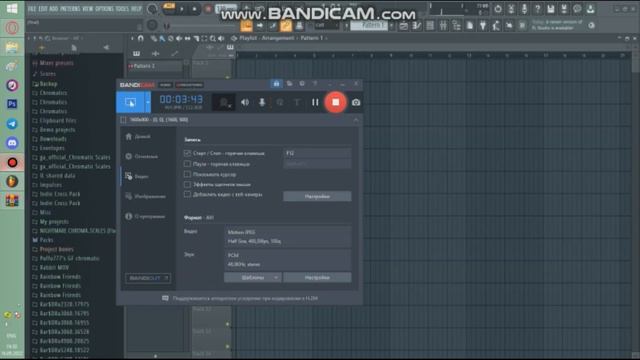640x360 pixels.
Task: Click the FL Studio save icon top-right
Action: click(x=551, y=9)
